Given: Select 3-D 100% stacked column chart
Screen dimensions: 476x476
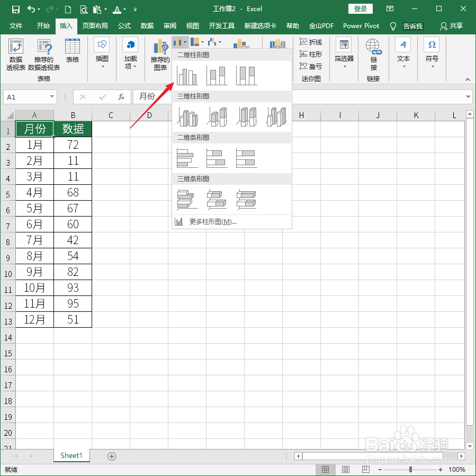Looking at the screenshot, I should pos(247,117).
